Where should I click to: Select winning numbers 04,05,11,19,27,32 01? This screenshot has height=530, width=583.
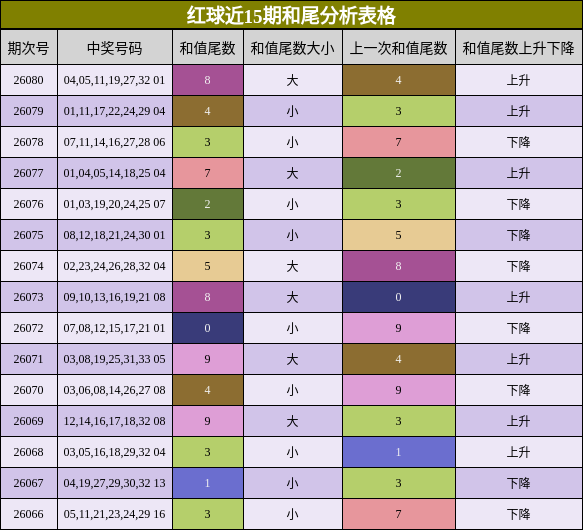click(x=115, y=80)
